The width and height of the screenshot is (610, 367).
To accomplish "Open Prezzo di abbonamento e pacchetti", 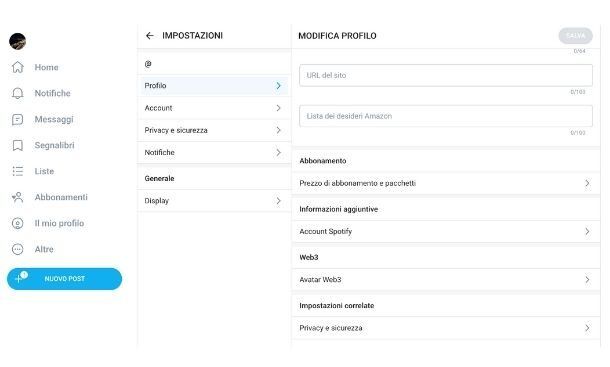I will point(446,183).
